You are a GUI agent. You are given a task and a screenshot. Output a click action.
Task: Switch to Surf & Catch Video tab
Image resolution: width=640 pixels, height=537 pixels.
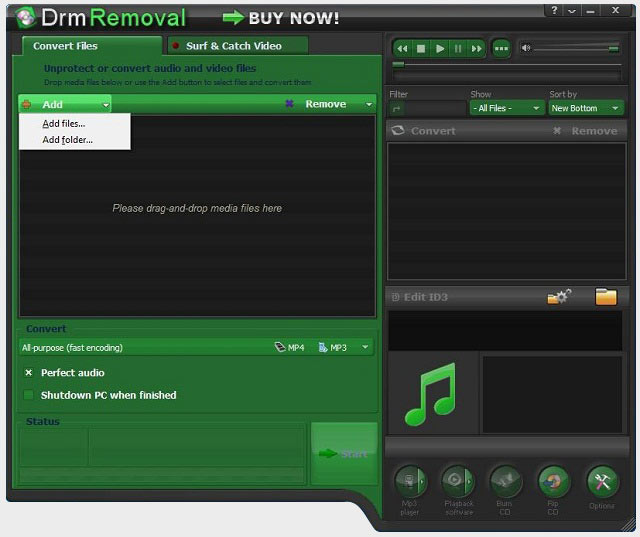point(238,46)
